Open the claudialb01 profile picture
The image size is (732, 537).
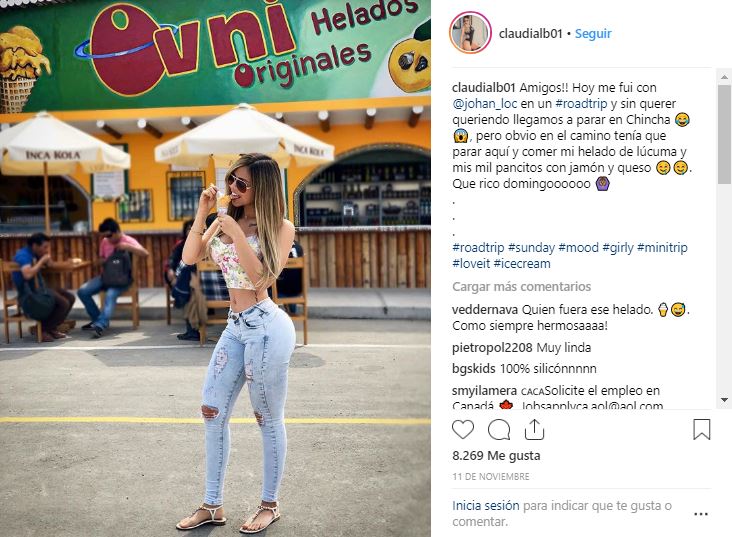pyautogui.click(x=470, y=33)
